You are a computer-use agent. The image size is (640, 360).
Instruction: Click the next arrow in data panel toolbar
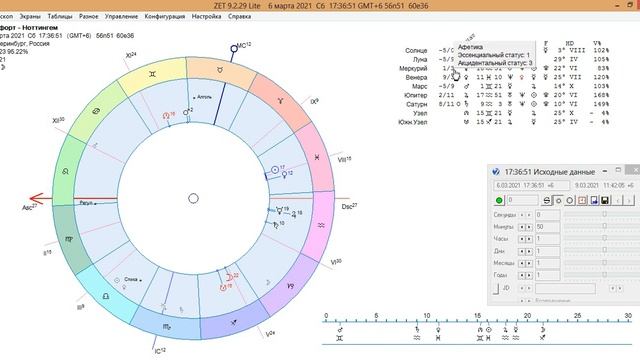click(629, 200)
